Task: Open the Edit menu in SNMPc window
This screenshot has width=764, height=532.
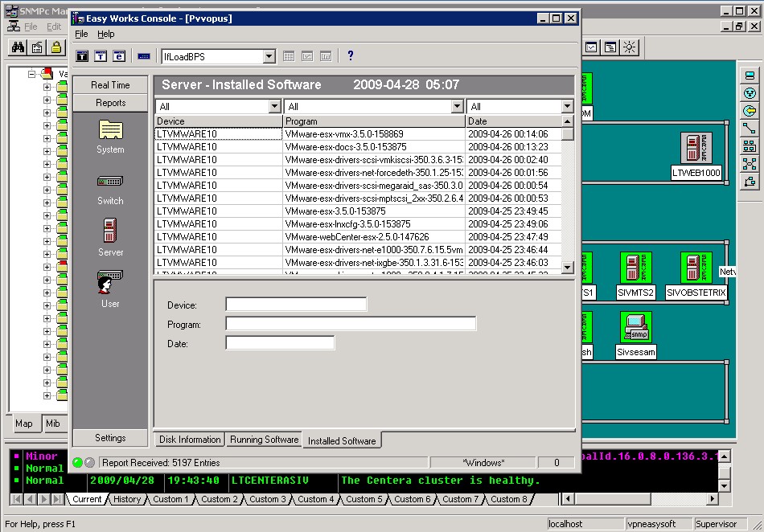Action: point(54,27)
